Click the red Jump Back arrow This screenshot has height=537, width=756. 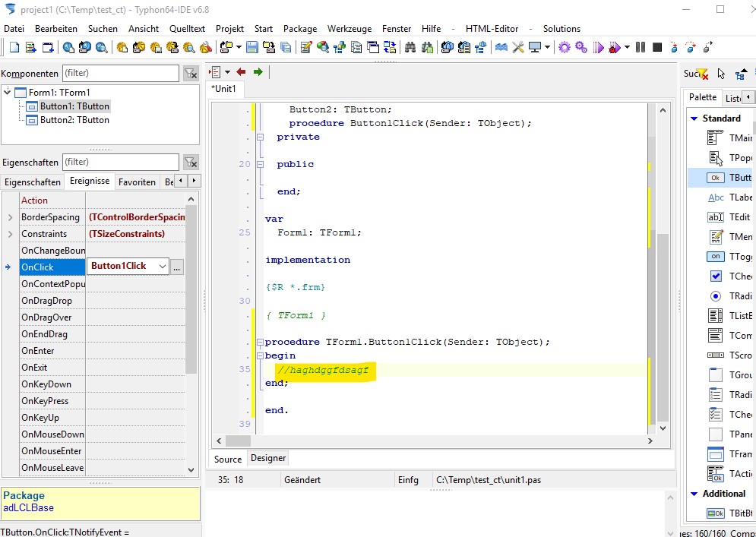(x=241, y=72)
